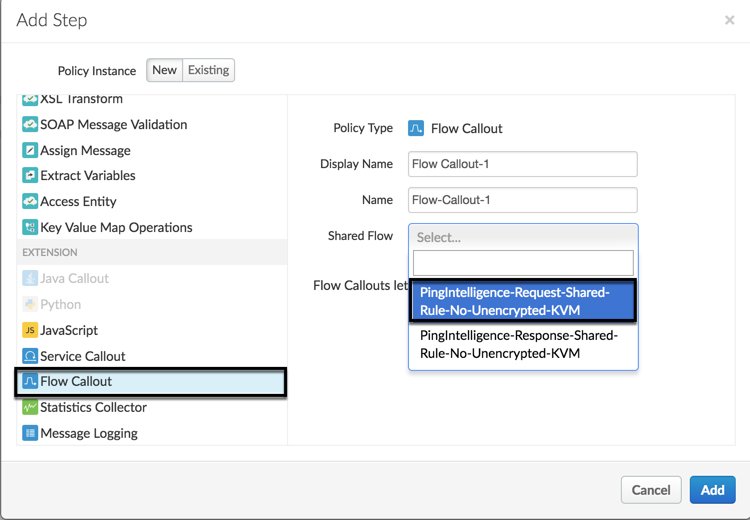Screen dimensions: 750x520
Task: Select the Extract Variables icon
Action: [x=30, y=176]
